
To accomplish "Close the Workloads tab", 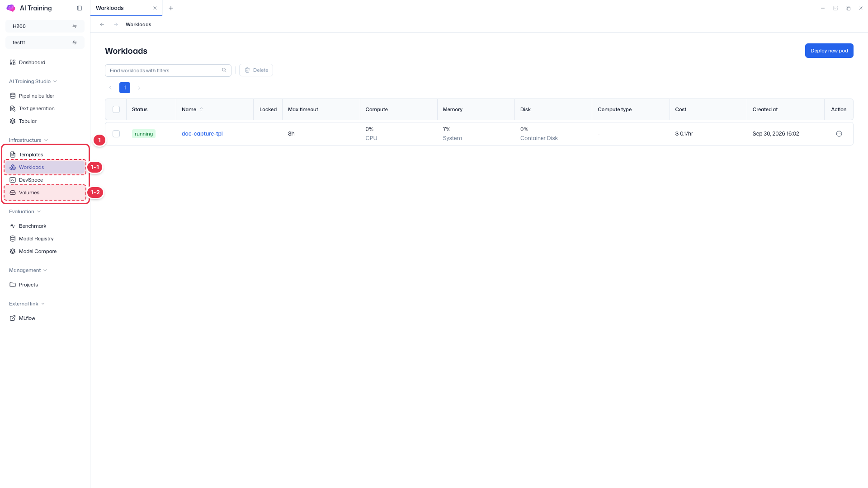I will pos(155,8).
